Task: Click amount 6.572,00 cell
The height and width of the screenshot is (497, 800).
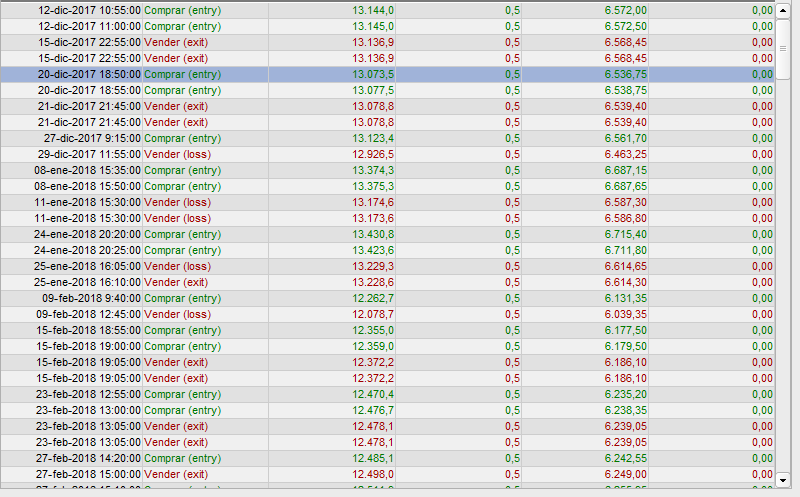Action: 626,10
